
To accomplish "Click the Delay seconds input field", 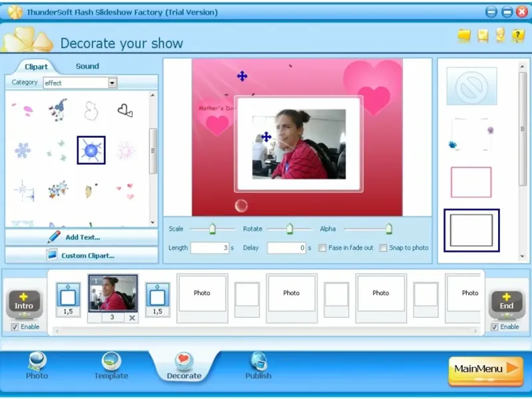I will click(x=287, y=248).
